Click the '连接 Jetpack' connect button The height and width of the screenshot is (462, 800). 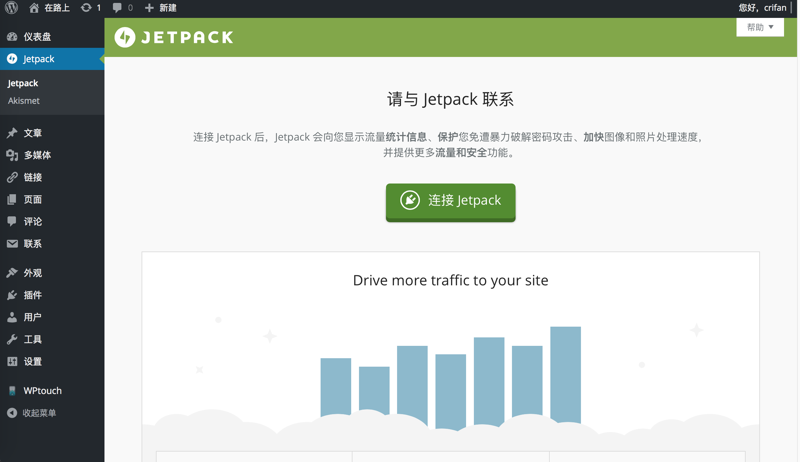click(451, 202)
